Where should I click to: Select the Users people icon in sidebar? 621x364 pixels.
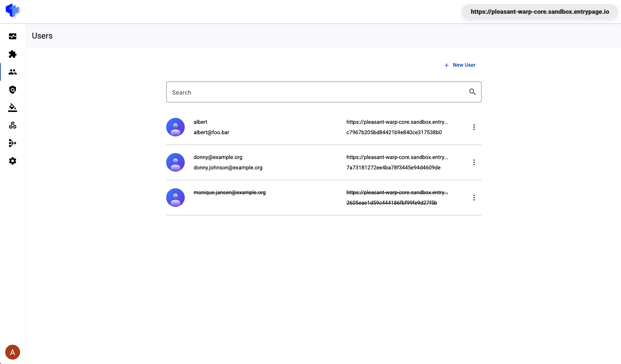click(x=13, y=72)
